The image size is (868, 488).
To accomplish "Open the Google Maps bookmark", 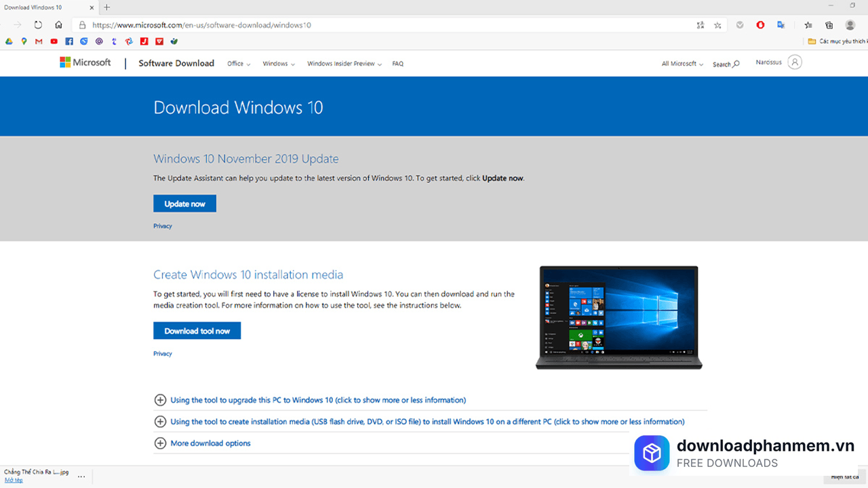I will click(x=24, y=41).
